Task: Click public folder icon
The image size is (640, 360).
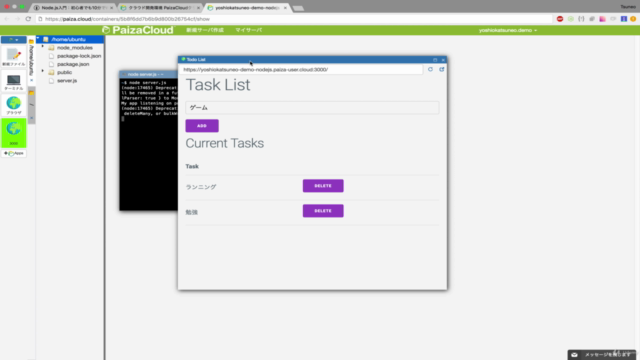Action: [51, 72]
